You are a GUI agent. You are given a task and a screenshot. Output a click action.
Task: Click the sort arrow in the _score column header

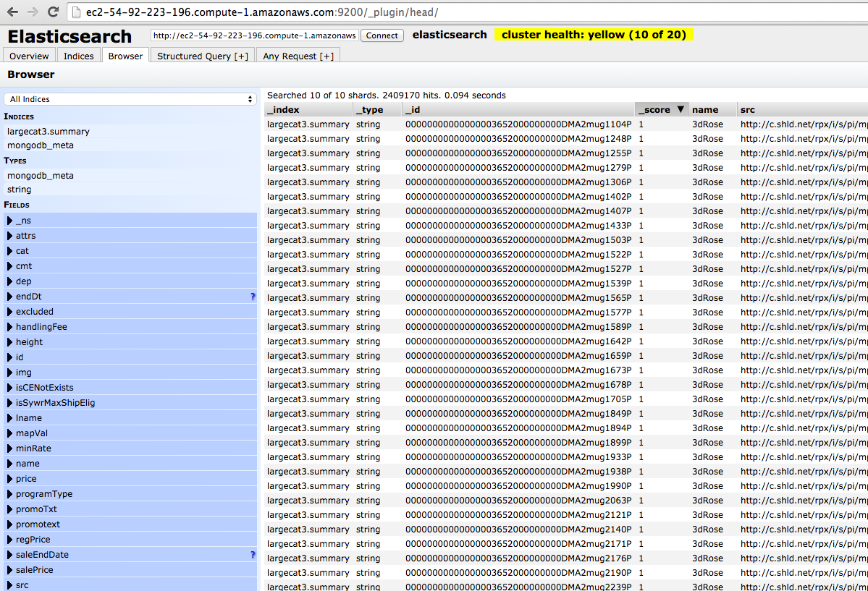tap(681, 109)
